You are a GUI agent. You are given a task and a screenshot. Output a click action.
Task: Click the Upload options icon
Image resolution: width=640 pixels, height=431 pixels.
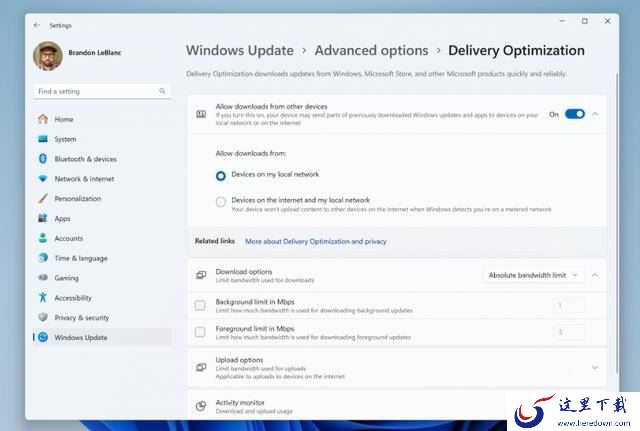(201, 367)
